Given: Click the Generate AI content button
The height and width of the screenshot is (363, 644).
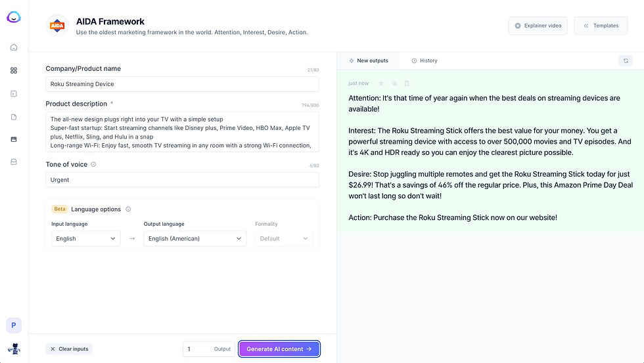Looking at the screenshot, I should [x=279, y=349].
